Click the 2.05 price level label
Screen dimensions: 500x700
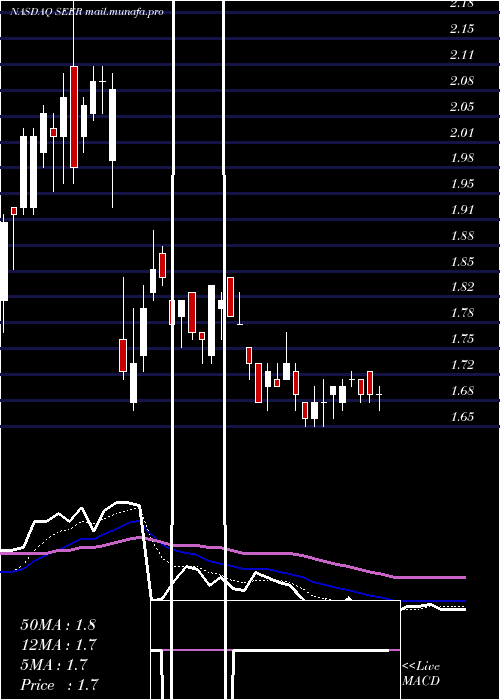click(462, 107)
